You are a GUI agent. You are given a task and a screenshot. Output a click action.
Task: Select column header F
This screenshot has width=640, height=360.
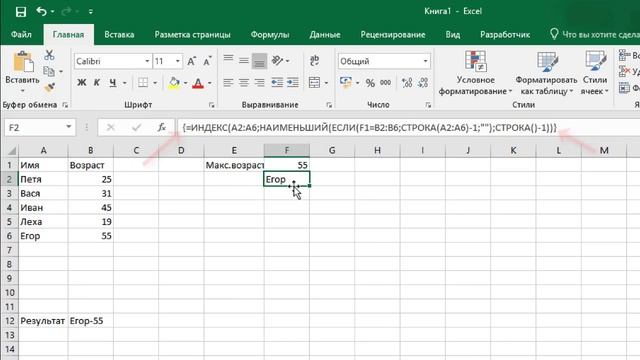(287, 151)
